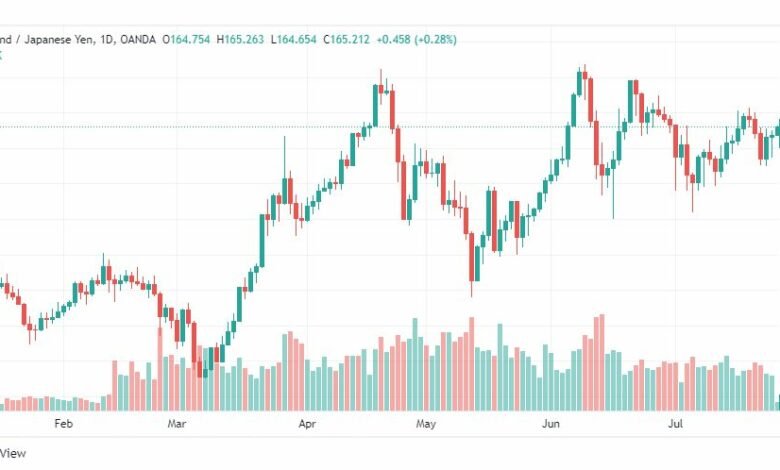Click the tallest red volume bar in mid-May
Screen dimensions: 780x470
click(472, 364)
